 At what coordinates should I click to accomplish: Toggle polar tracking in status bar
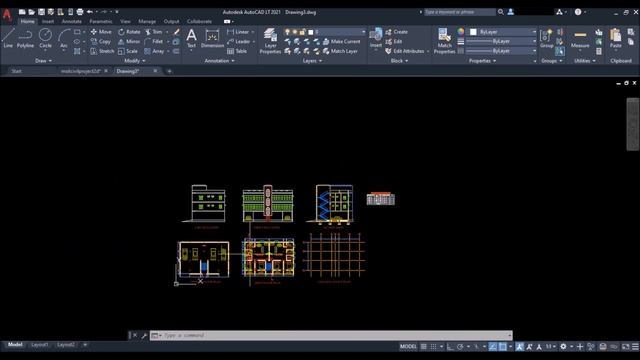(460, 347)
